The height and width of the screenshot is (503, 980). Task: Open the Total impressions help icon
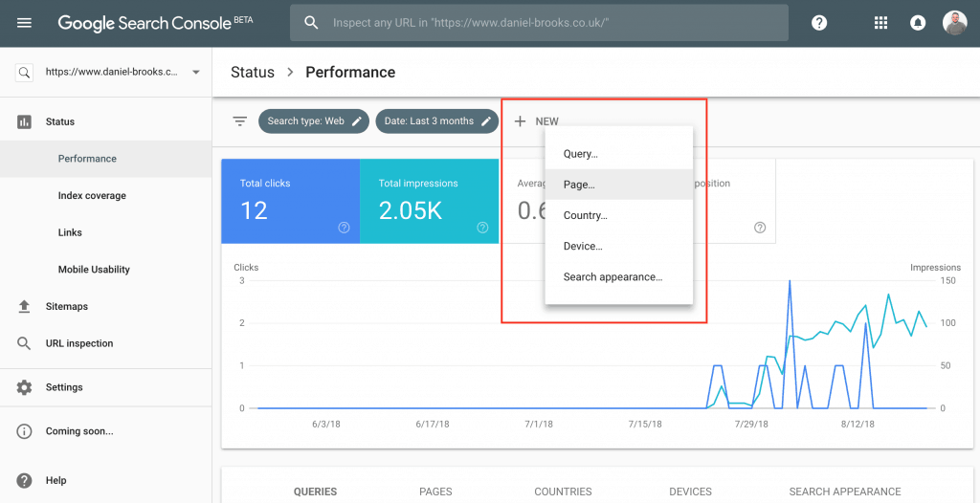(x=482, y=228)
